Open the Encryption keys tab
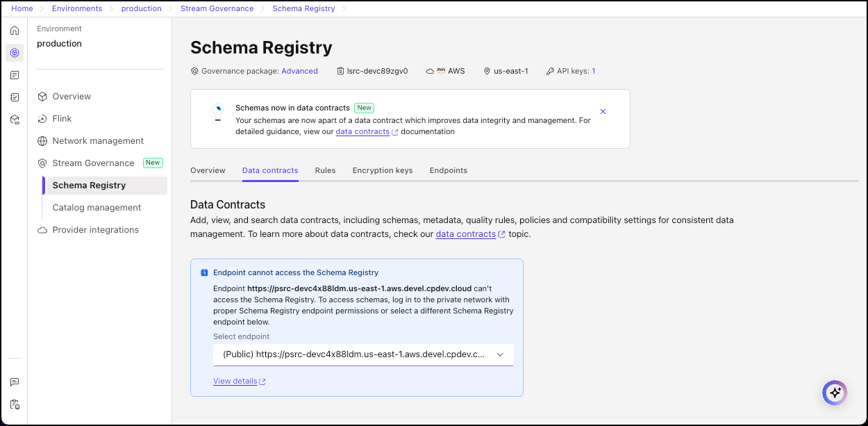 [x=382, y=170]
